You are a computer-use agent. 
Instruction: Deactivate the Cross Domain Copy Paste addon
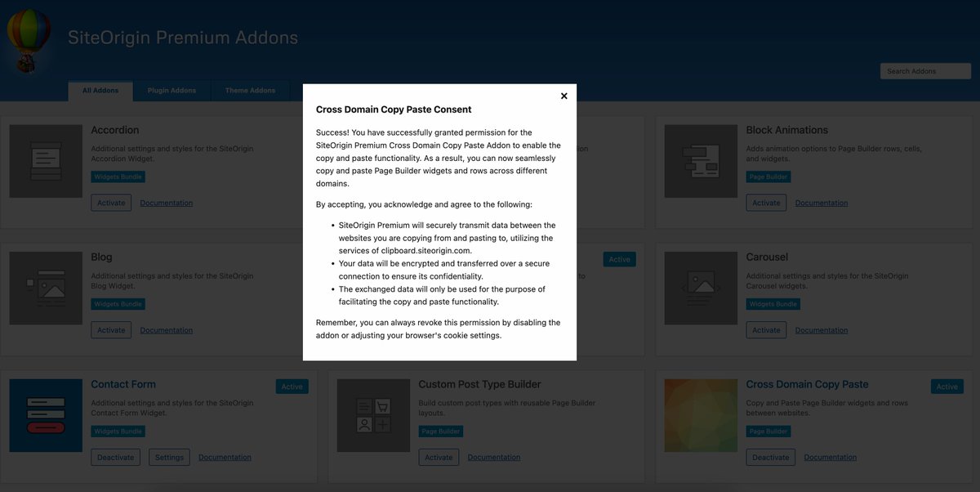[771, 457]
